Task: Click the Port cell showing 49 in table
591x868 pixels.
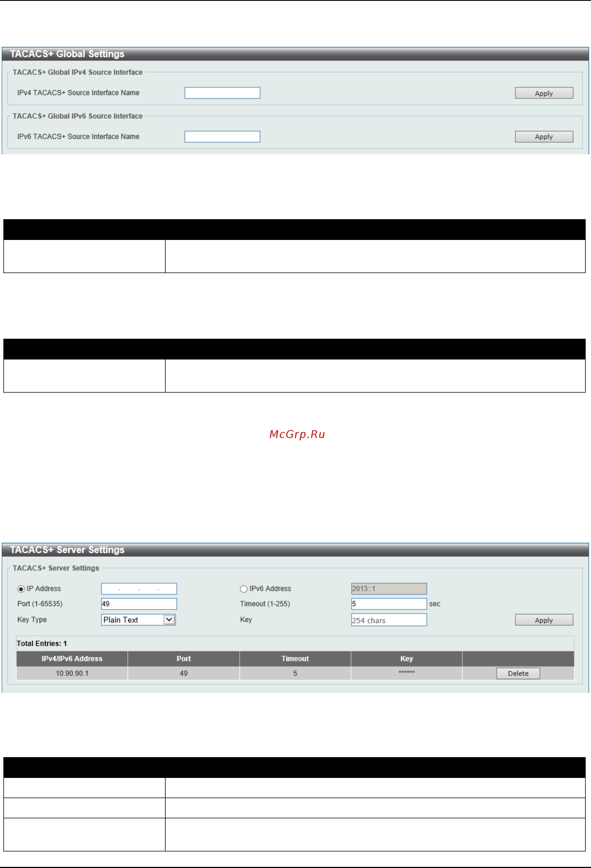Action: (184, 674)
